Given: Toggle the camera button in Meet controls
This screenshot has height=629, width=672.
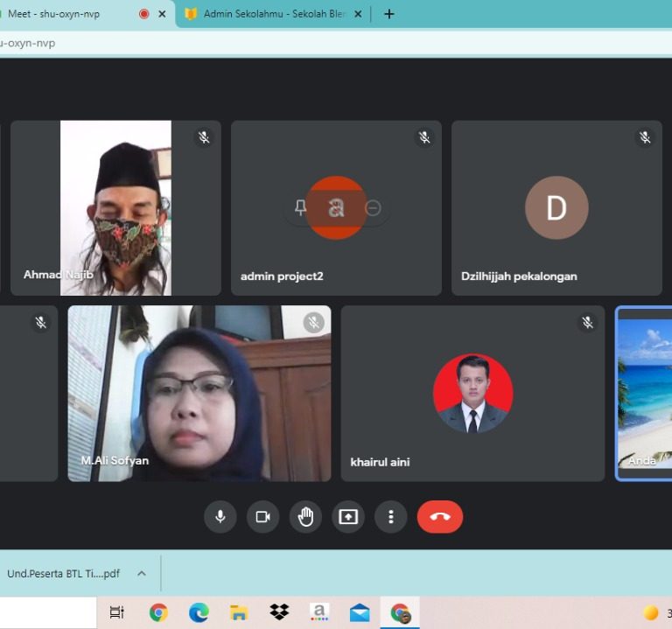Looking at the screenshot, I should click(262, 517).
